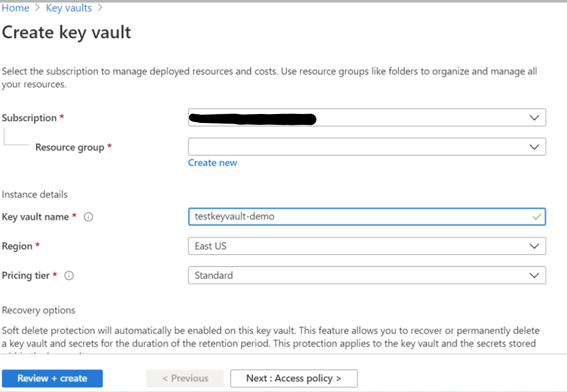Open Key vaults from the breadcrumb
The image size is (567, 392).
coord(69,8)
